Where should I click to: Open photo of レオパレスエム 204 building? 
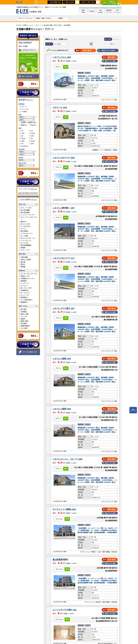[x=64, y=80]
